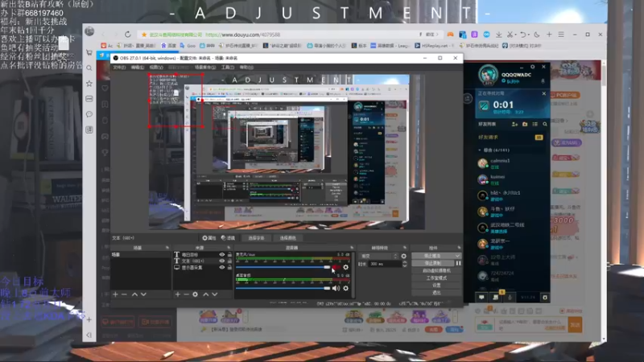This screenshot has width=644, height=362.
Task: Toggle 工作室模式 studio mode
Action: [x=436, y=278]
